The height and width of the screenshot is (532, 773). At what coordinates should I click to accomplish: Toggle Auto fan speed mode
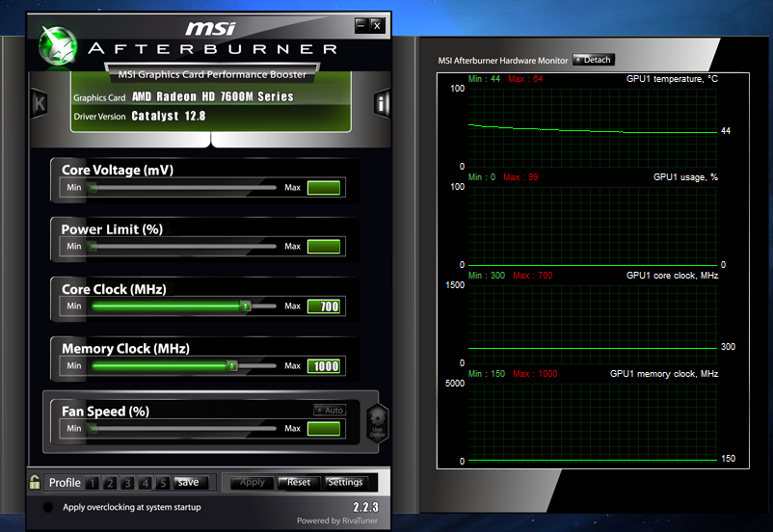330,411
